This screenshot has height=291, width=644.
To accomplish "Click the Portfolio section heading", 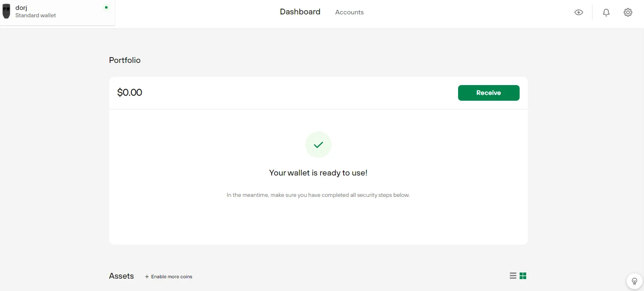I will [125, 60].
